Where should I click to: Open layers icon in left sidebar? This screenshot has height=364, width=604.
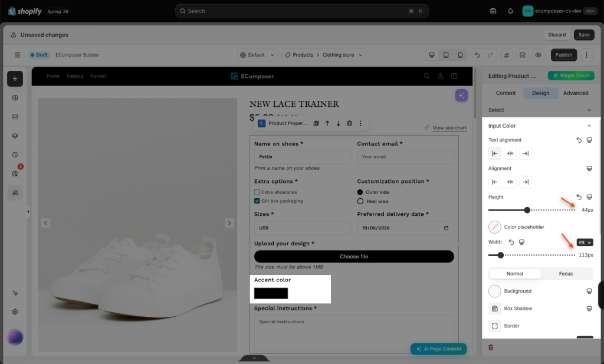(15, 136)
